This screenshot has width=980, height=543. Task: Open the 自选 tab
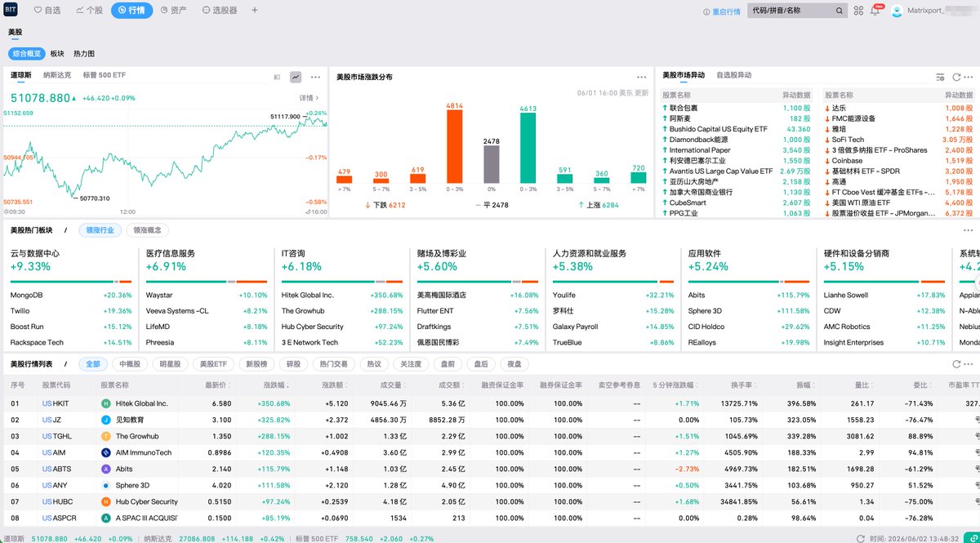coord(48,11)
